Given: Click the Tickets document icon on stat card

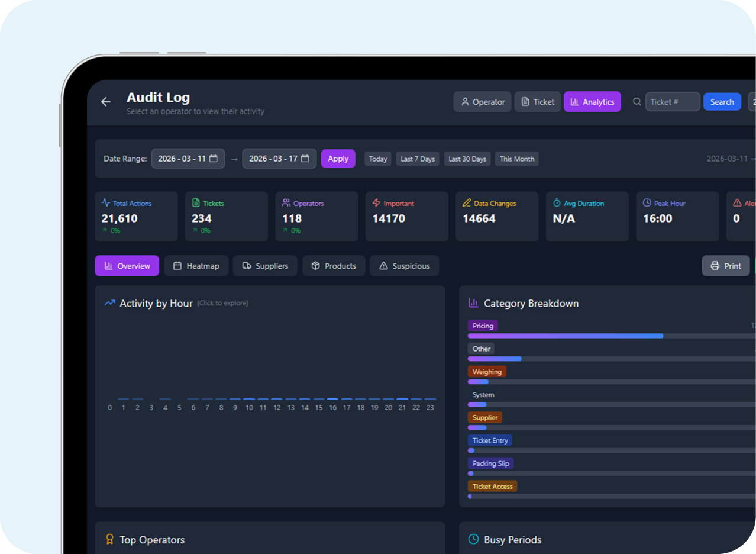Looking at the screenshot, I should pyautogui.click(x=196, y=202).
